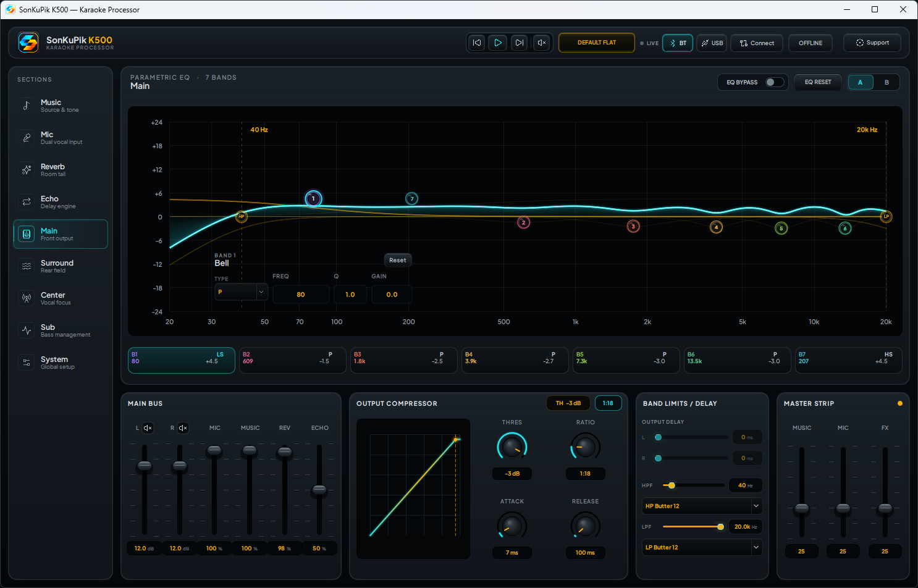
Task: Click the FREQ field showing 80
Action: [x=301, y=295]
